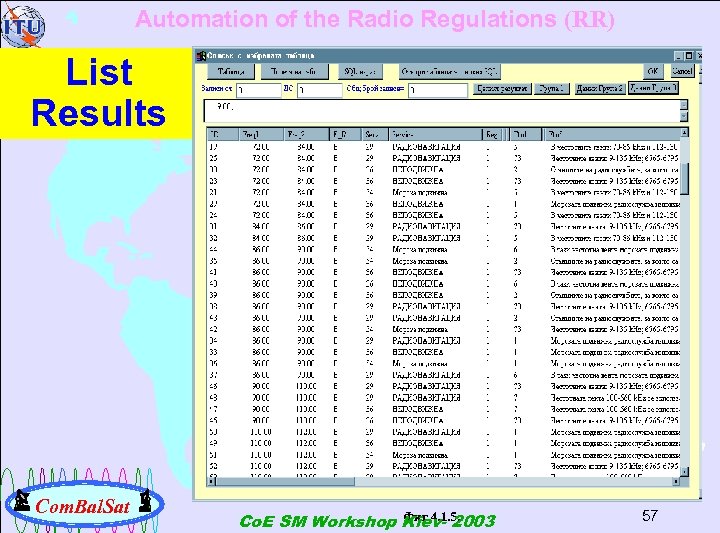The image size is (720, 533).
Task: Select the table row with ID 52
Action: tap(444, 466)
